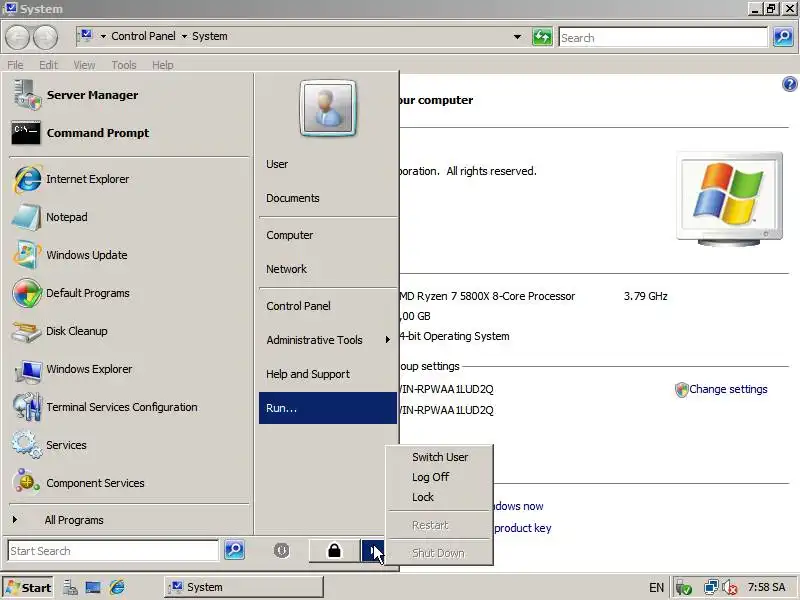Open the File menu

click(15, 65)
